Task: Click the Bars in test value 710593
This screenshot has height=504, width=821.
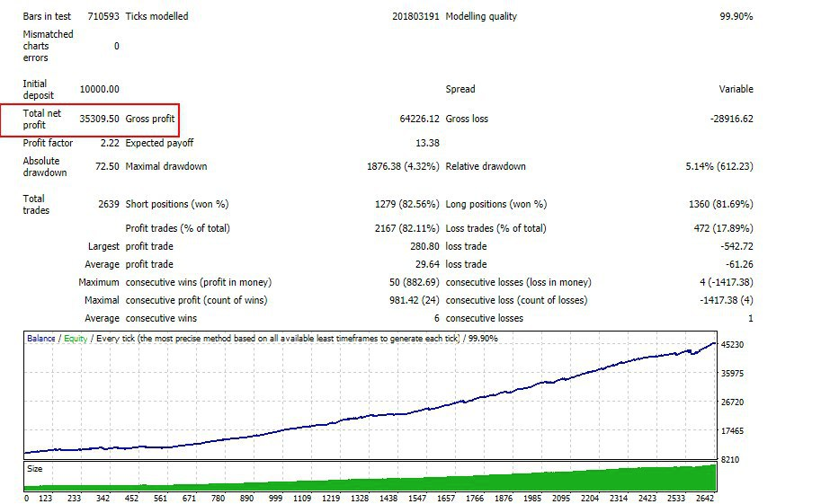Action: coord(103,16)
